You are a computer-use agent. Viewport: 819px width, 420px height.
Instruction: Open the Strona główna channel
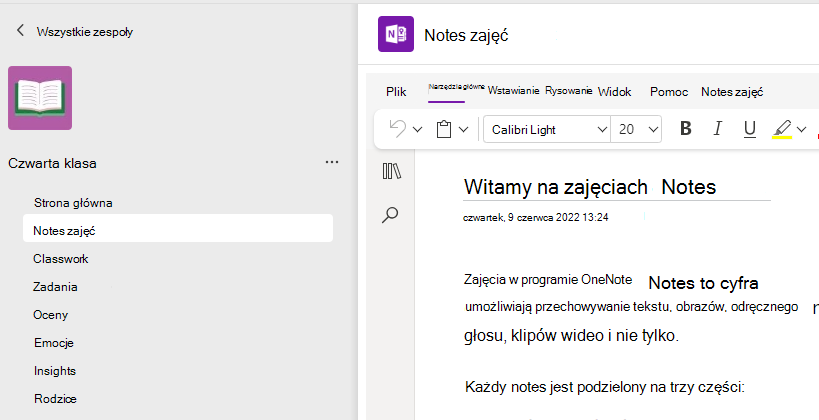(x=73, y=203)
